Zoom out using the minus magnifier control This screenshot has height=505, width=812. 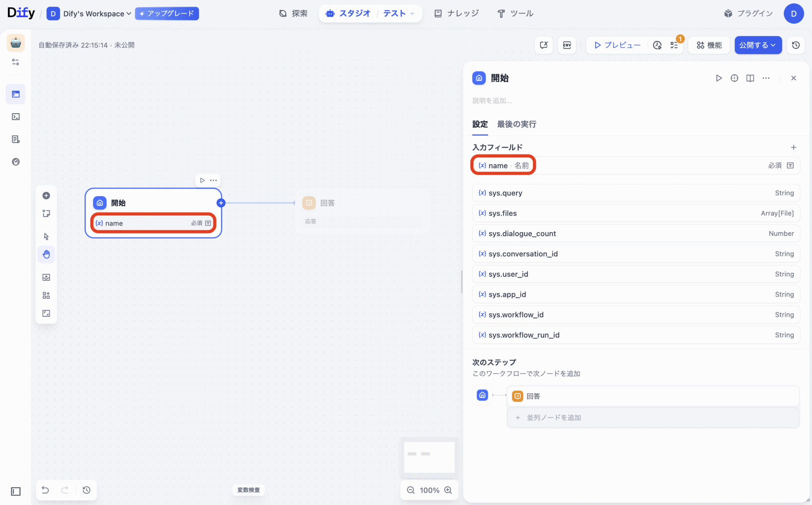[410, 490]
